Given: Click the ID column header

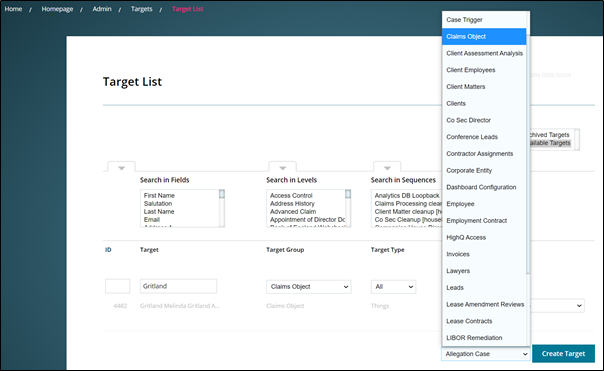Looking at the screenshot, I should pyautogui.click(x=108, y=250).
